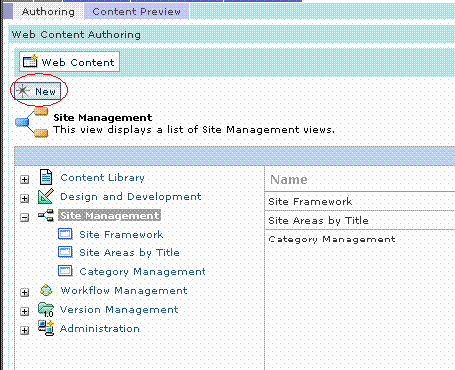Click the Site Areas by Title view icon
The width and height of the screenshot is (455, 370).
click(65, 252)
